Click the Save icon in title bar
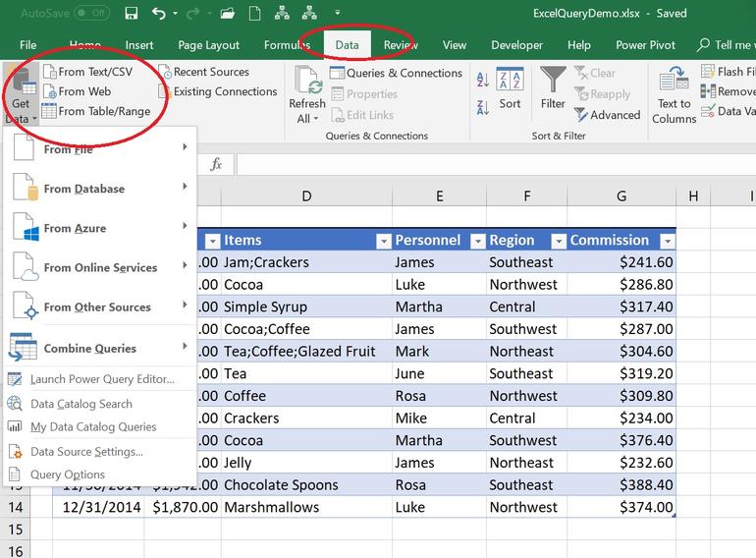Image resolution: width=756 pixels, height=558 pixels. [132, 14]
